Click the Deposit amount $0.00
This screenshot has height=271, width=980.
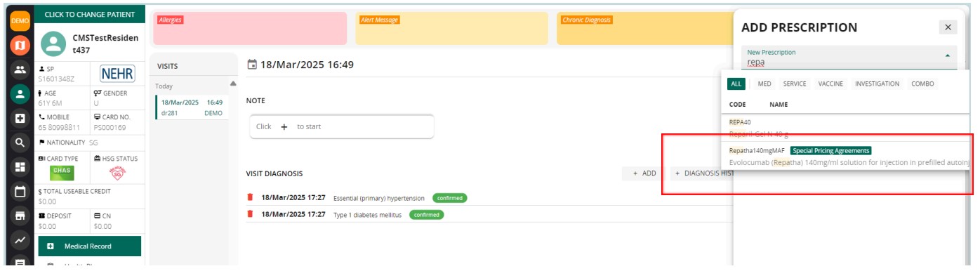(x=47, y=226)
